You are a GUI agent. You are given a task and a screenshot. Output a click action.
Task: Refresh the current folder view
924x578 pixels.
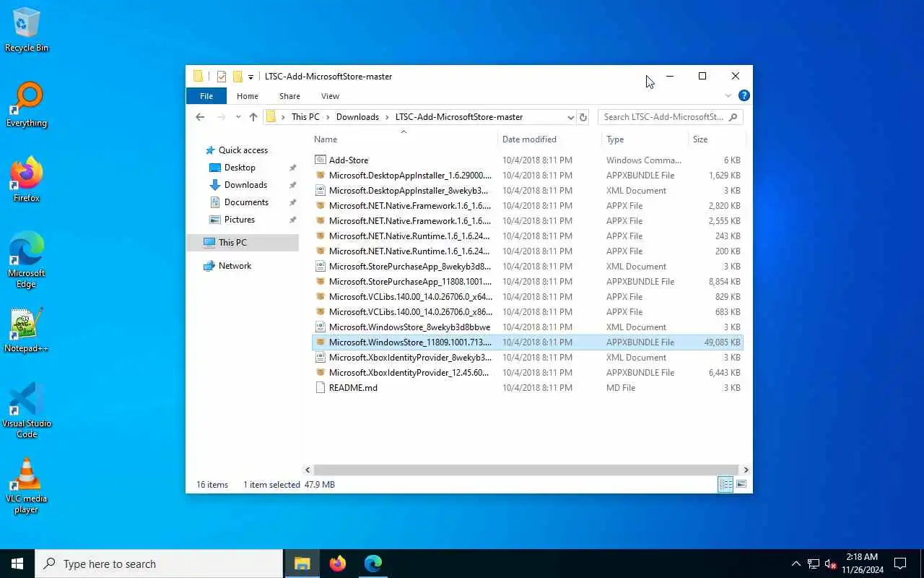click(x=583, y=117)
